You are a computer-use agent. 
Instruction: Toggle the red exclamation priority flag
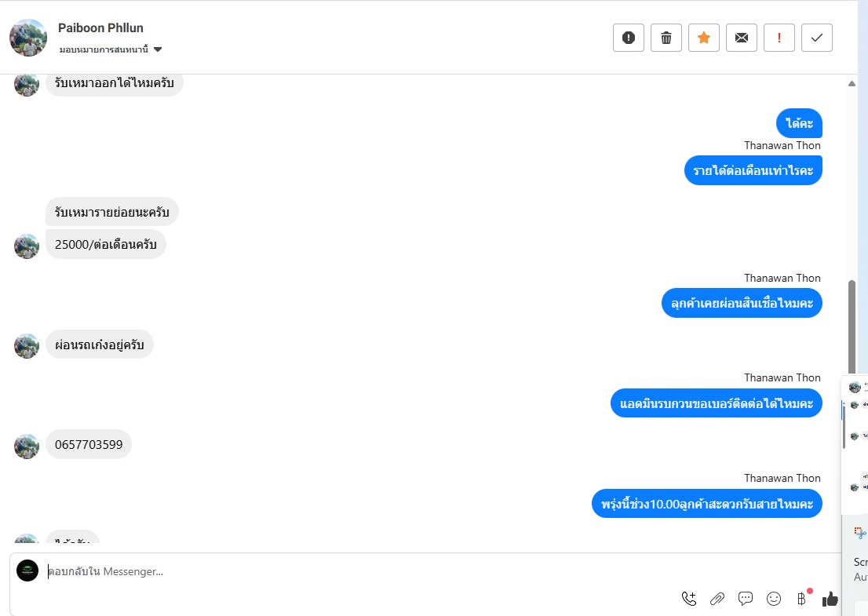click(x=779, y=38)
